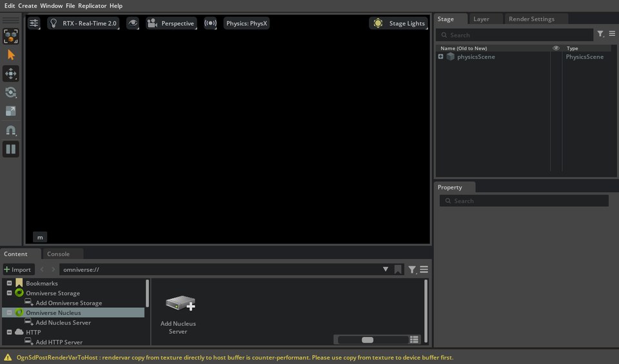The height and width of the screenshot is (364, 619).
Task: Click Add Nucleus Server tree entry
Action: [63, 323]
